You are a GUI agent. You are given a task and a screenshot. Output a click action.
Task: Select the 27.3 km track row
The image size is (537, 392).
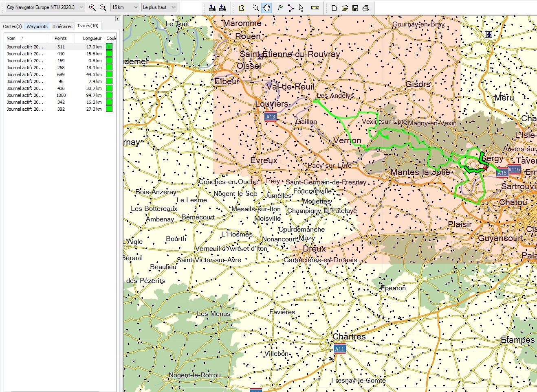(x=60, y=109)
